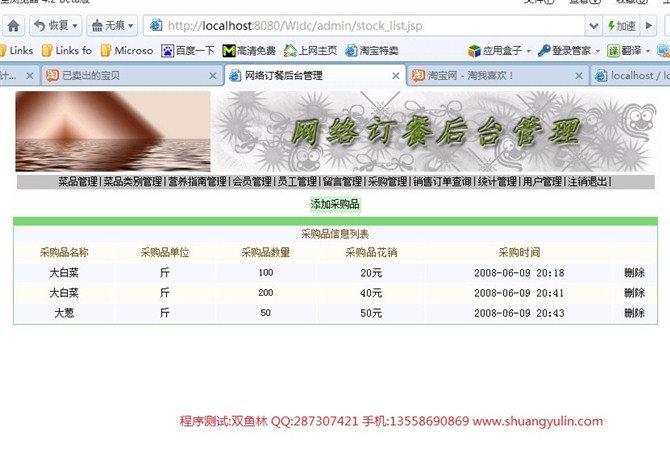Click the 添加采购品 button
The width and height of the screenshot is (670, 464).
point(335,204)
